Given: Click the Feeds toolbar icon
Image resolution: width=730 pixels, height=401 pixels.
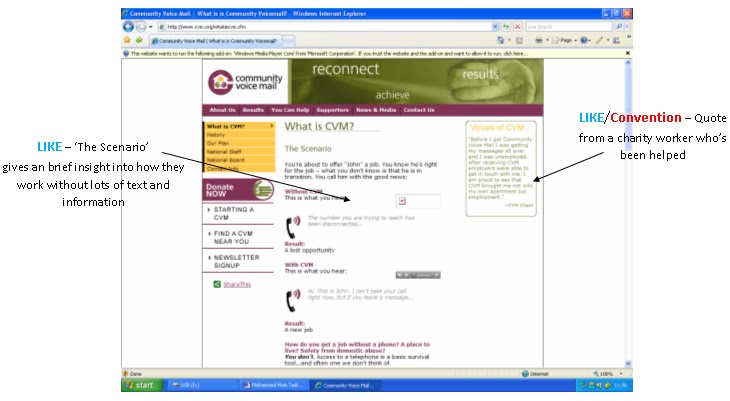Looking at the screenshot, I should (x=520, y=41).
